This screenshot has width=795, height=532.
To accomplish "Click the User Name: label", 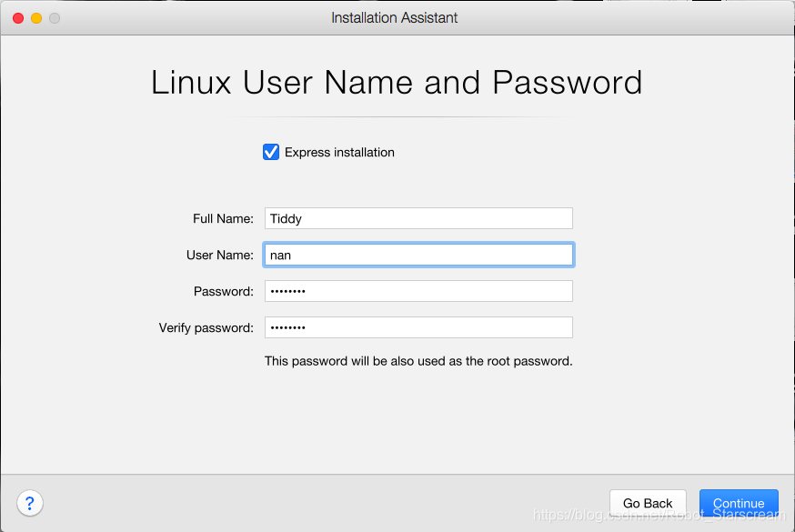I will [x=219, y=255].
